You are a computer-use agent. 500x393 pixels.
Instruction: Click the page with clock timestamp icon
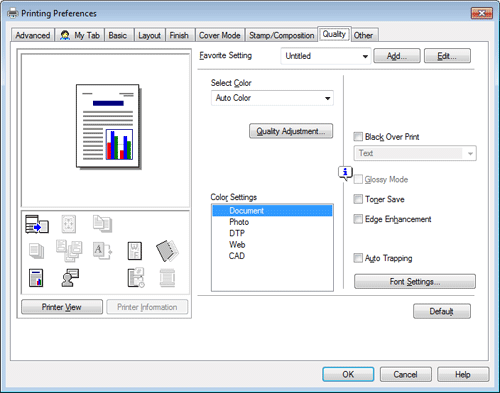136,277
